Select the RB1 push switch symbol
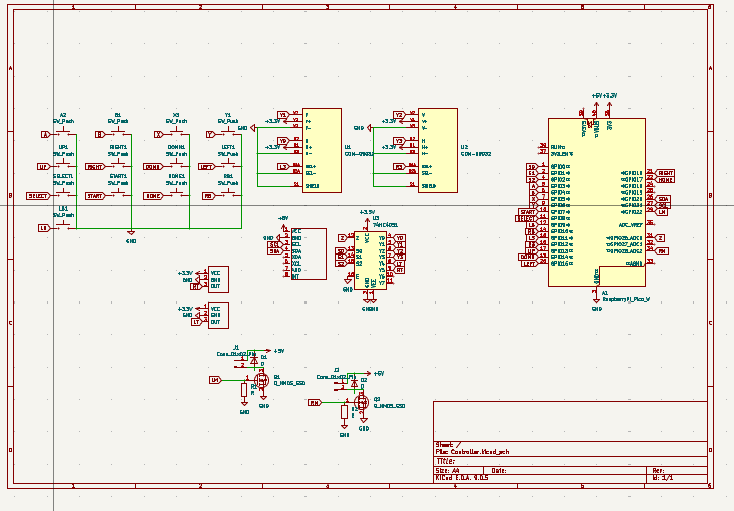Screen dimensions: 734x511 point(228,194)
